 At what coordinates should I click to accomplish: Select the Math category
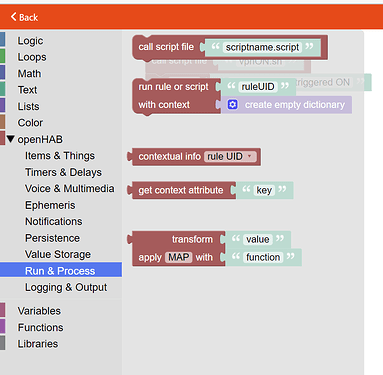(x=29, y=73)
